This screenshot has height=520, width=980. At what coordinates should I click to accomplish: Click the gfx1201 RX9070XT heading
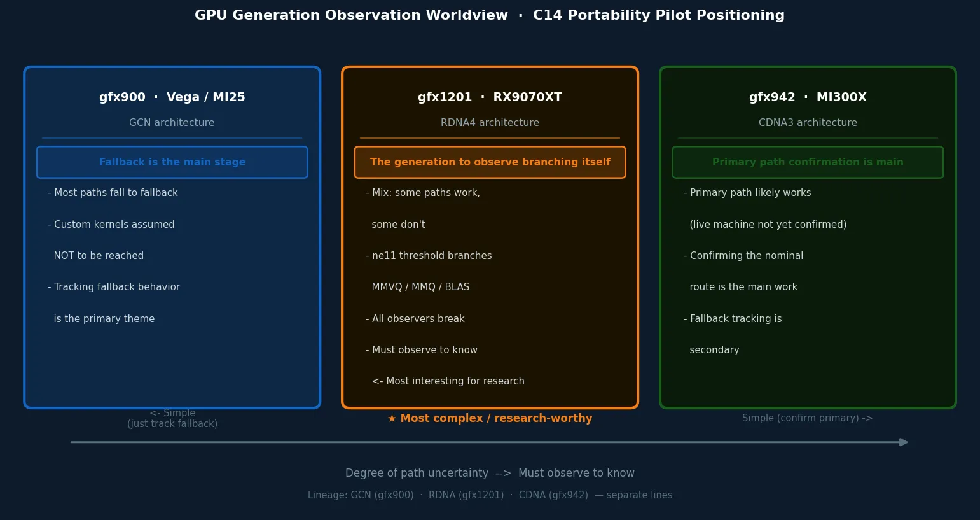click(490, 97)
